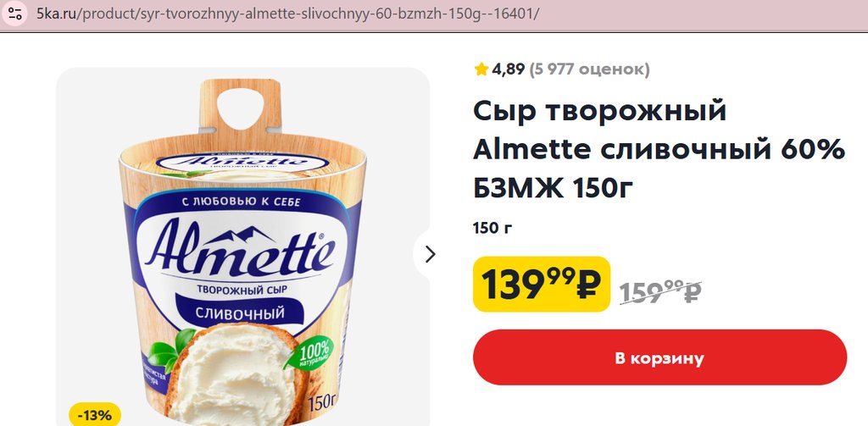The width and height of the screenshot is (868, 426).
Task: Click the 4,89 rating value
Action: tap(509, 69)
